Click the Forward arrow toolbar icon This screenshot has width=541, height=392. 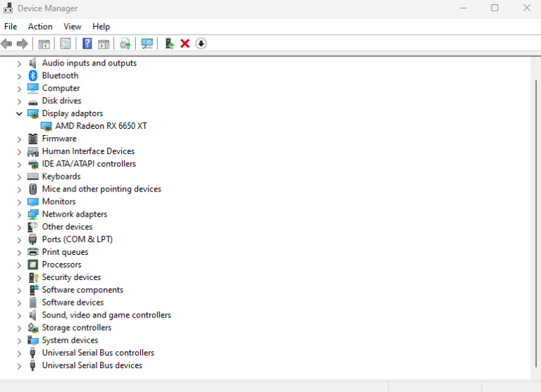click(23, 44)
